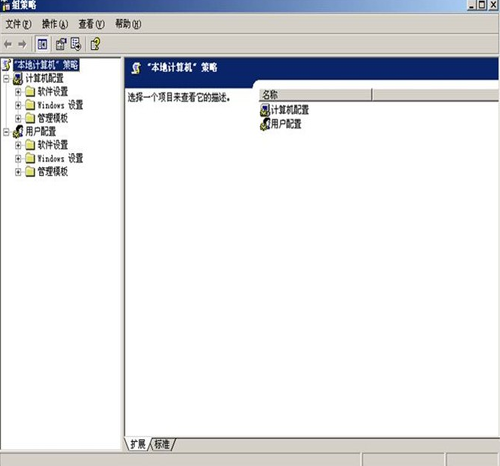Open the 操作(A) menu

click(x=55, y=24)
